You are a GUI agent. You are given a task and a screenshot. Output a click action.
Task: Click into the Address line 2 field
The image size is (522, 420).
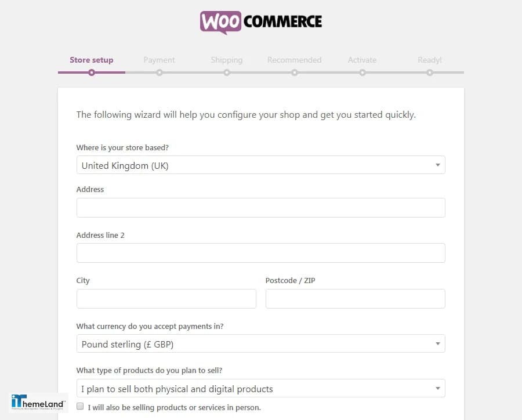(260, 253)
